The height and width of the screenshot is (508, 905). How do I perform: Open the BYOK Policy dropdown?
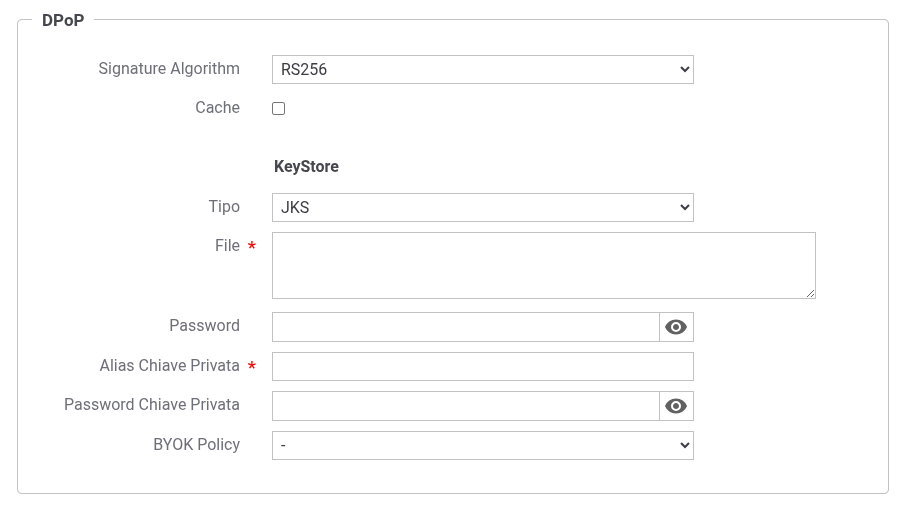tap(482, 445)
